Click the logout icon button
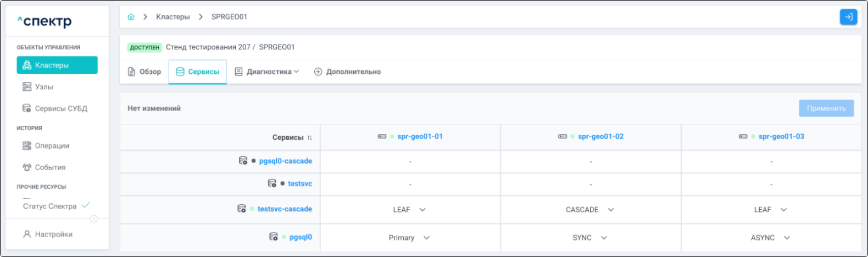Viewport: 868px width, 257px height. (x=848, y=17)
